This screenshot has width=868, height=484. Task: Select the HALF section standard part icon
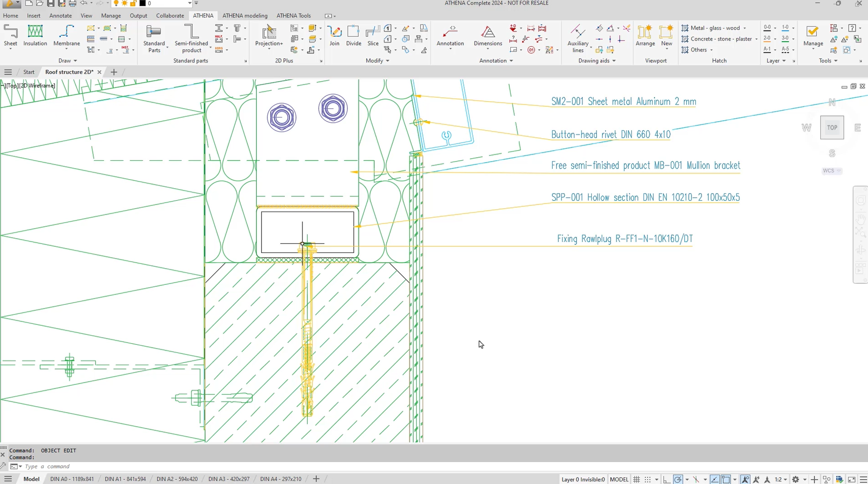219,39
